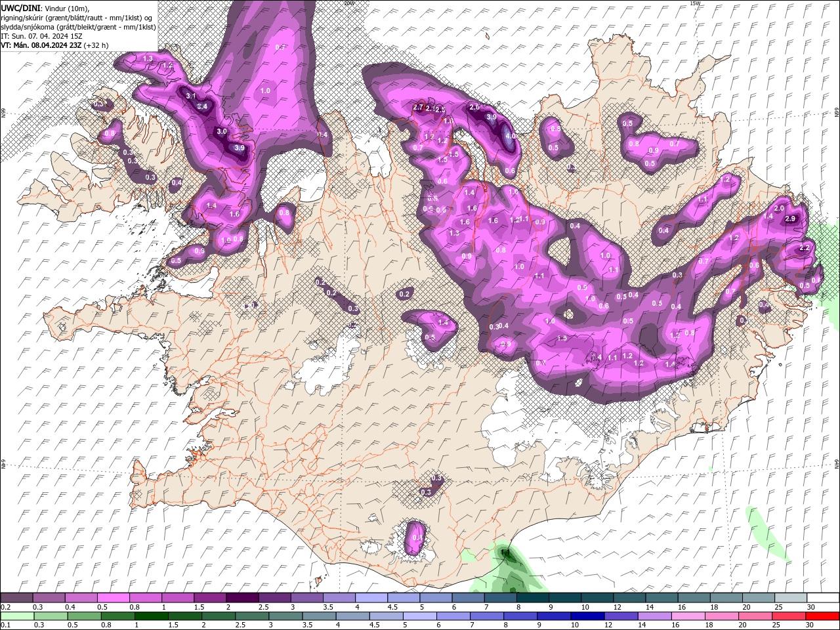The width and height of the screenshot is (840, 630).
Task: Click the '2.6' precipitation value on the map
Action: (x=474, y=107)
